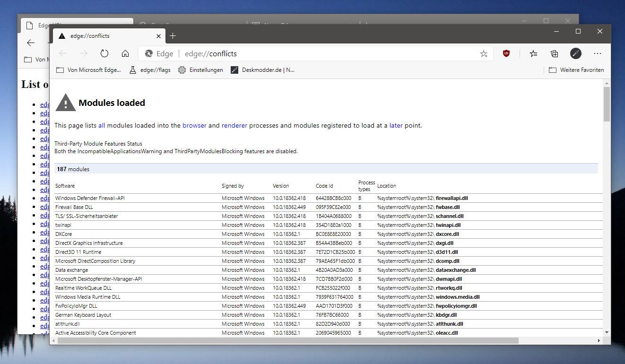This screenshot has width=625, height=364.
Task: Open Von Microsoft Edge favorites folder
Action: pos(88,70)
